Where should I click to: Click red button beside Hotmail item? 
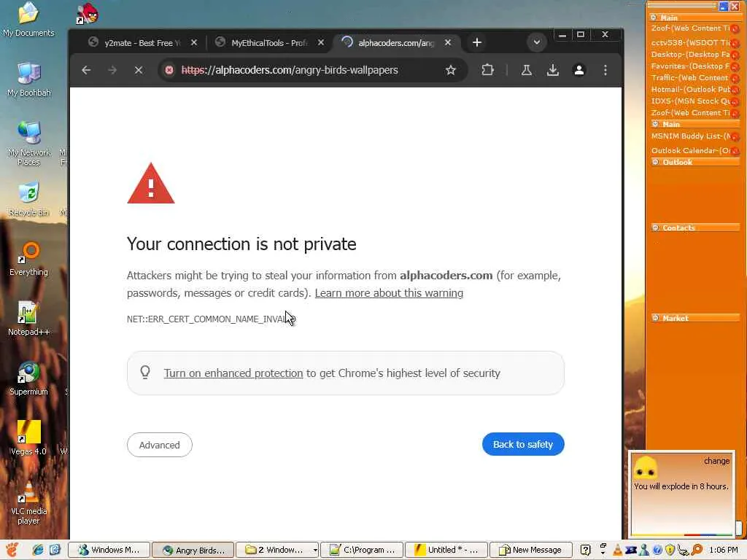pos(735,90)
